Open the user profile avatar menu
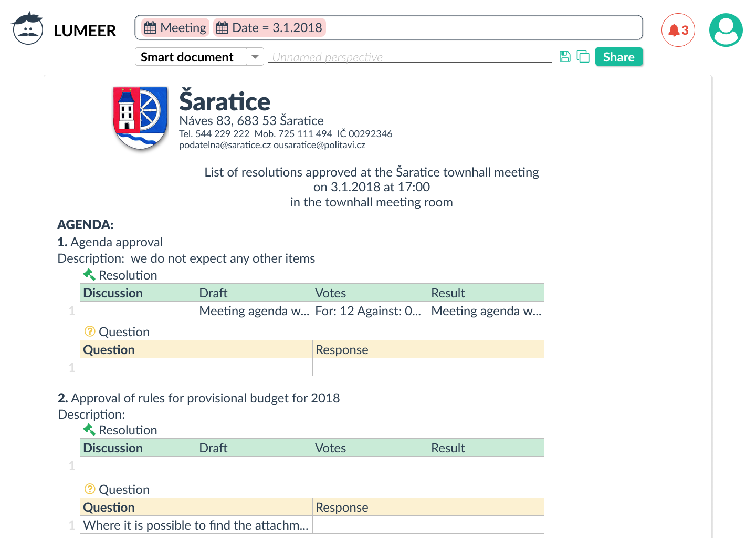The height and width of the screenshot is (538, 756). tap(726, 30)
